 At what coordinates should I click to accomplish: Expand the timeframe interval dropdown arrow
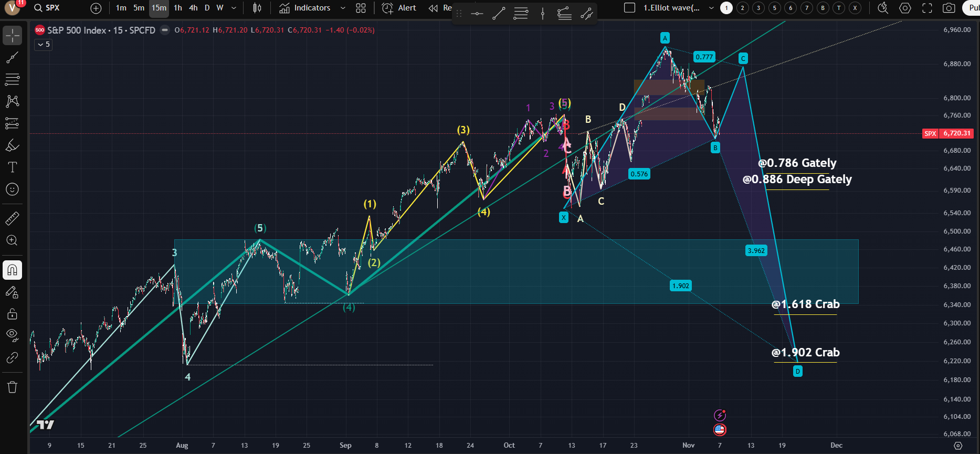234,8
